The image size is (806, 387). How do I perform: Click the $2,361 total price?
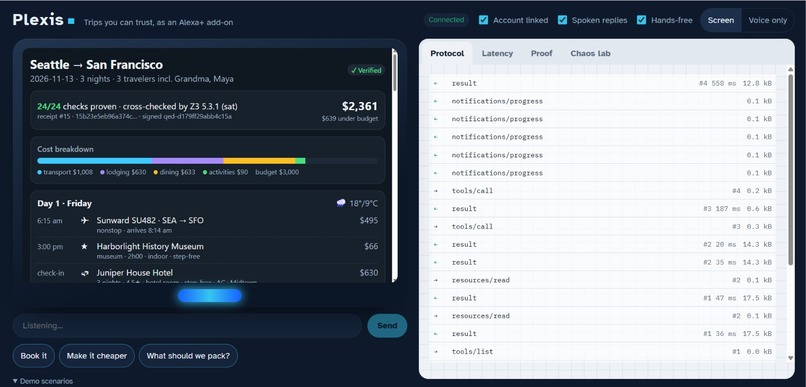click(x=360, y=106)
